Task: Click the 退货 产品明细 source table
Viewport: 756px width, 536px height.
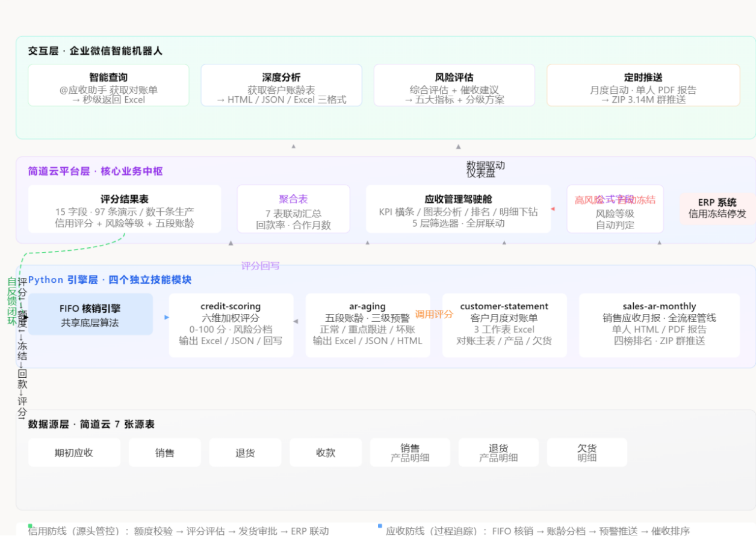Action: click(498, 452)
